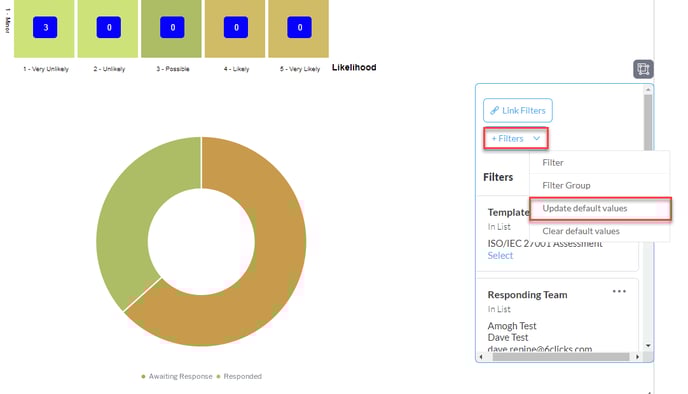Image resolution: width=688 pixels, height=394 pixels.
Task: Click the filter panel scroll up arrow
Action: tap(648, 90)
